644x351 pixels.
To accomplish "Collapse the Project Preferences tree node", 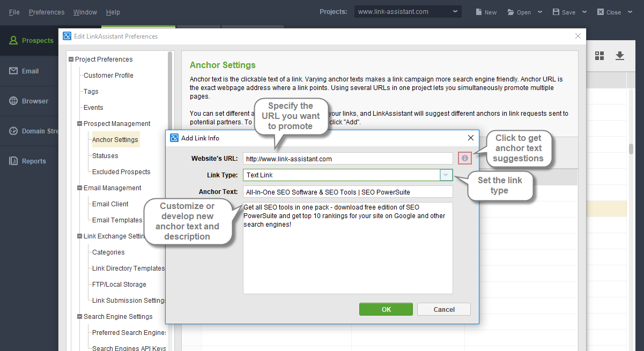I will tap(71, 59).
